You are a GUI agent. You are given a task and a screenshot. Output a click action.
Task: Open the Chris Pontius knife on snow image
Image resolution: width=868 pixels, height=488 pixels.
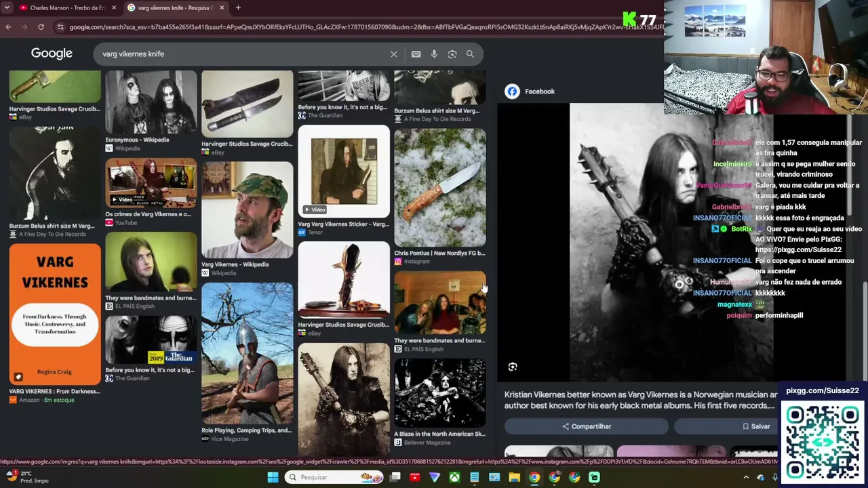tap(440, 188)
